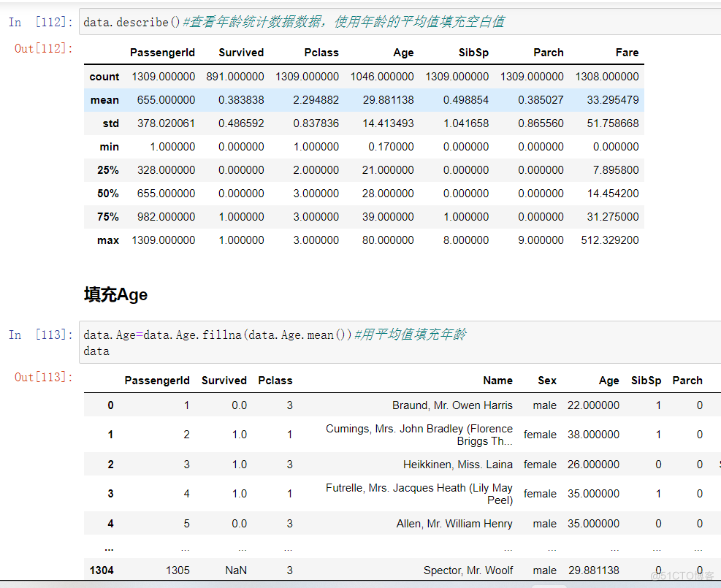The height and width of the screenshot is (588, 721).
Task: Click the filled Age 29.881138 in row 1304
Action: pos(594,570)
